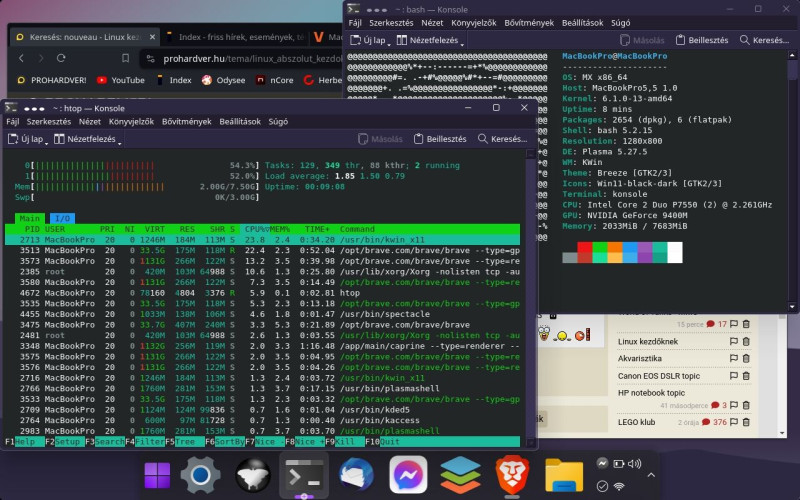Open Nézetfelezés dropdown arrow in bash Konsole
Viewport: 800px width, 500px height.
pos(462,45)
